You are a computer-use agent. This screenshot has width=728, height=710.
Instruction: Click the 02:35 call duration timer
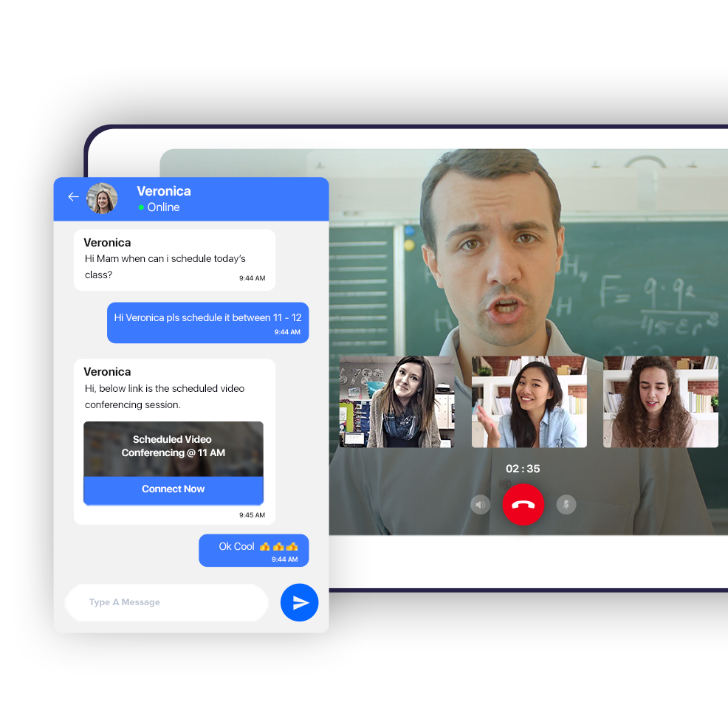click(x=523, y=469)
